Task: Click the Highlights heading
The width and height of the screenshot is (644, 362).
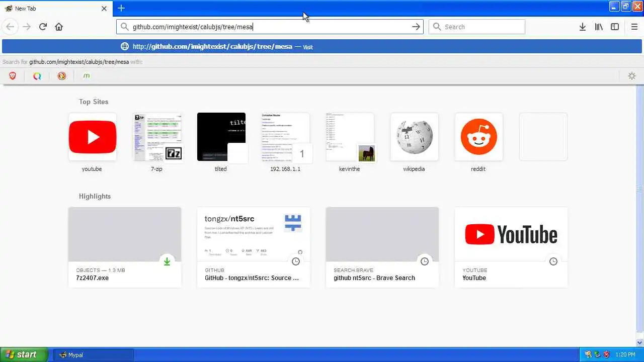Action: click(x=95, y=196)
